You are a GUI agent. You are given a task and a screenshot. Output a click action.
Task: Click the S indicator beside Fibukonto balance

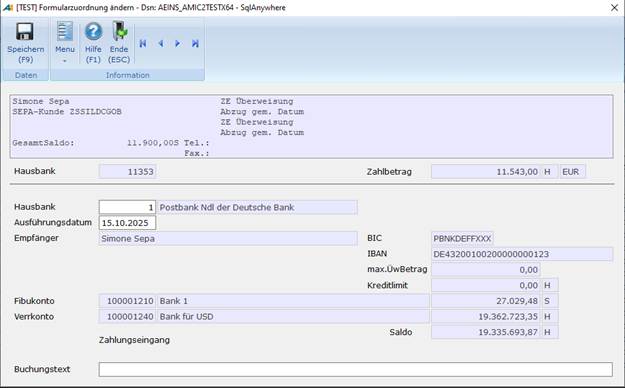click(550, 301)
